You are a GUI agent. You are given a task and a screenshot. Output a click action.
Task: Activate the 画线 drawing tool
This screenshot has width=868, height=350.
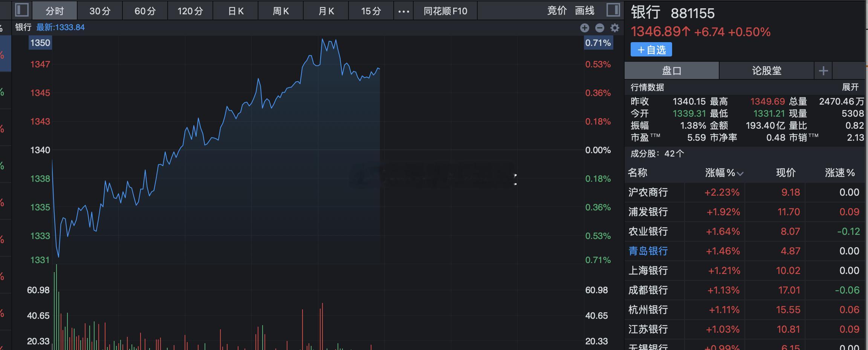pyautogui.click(x=585, y=11)
